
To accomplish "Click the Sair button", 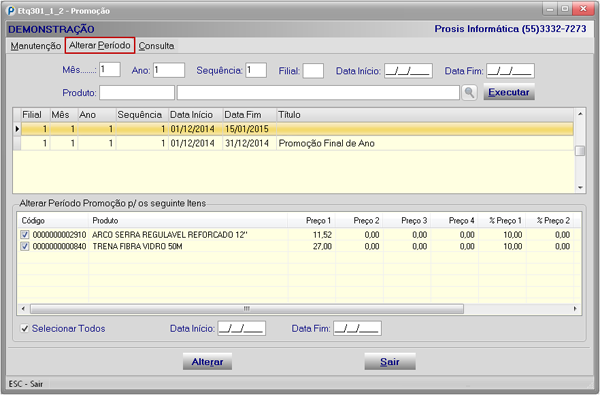I will click(x=390, y=362).
